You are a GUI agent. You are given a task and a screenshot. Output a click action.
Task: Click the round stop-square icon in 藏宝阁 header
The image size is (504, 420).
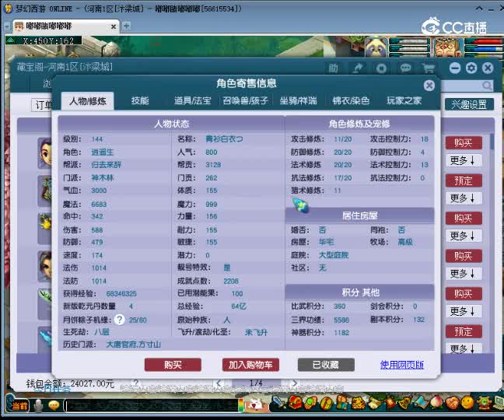coord(381,68)
